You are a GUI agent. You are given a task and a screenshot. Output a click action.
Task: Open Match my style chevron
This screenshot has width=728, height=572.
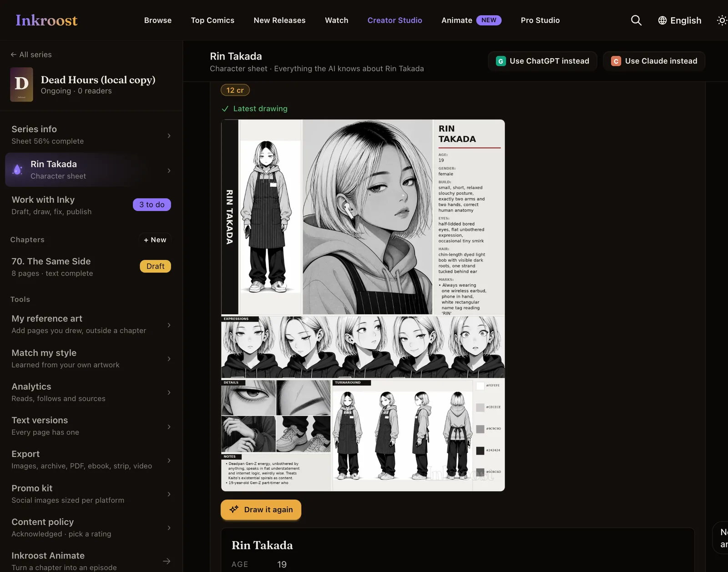coord(169,359)
